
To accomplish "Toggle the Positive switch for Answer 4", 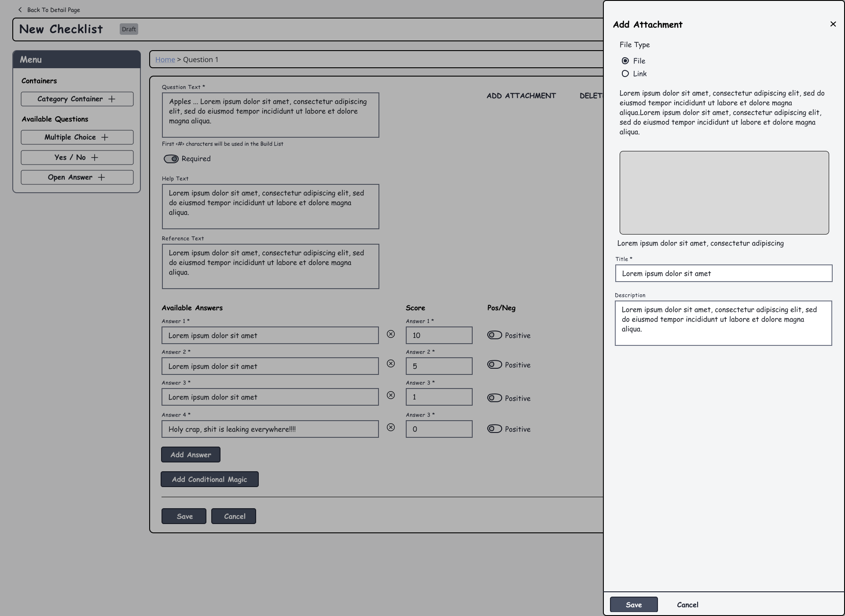I will (495, 429).
